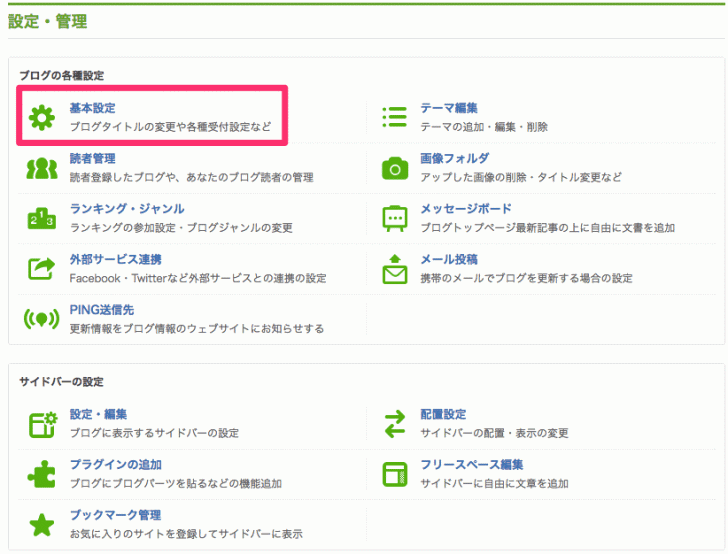The width and height of the screenshot is (728, 554).
Task: Open the 画像フォルダ link
Action: [x=454, y=159]
